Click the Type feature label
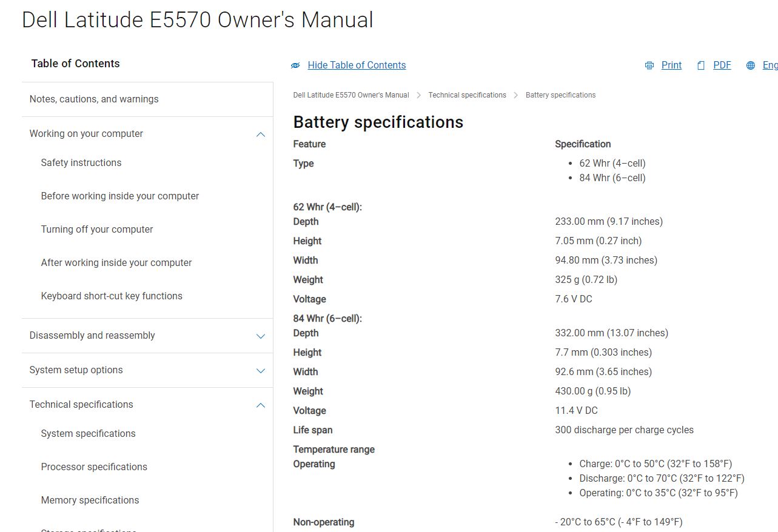Viewport: 778px width, 532px height. (x=304, y=164)
